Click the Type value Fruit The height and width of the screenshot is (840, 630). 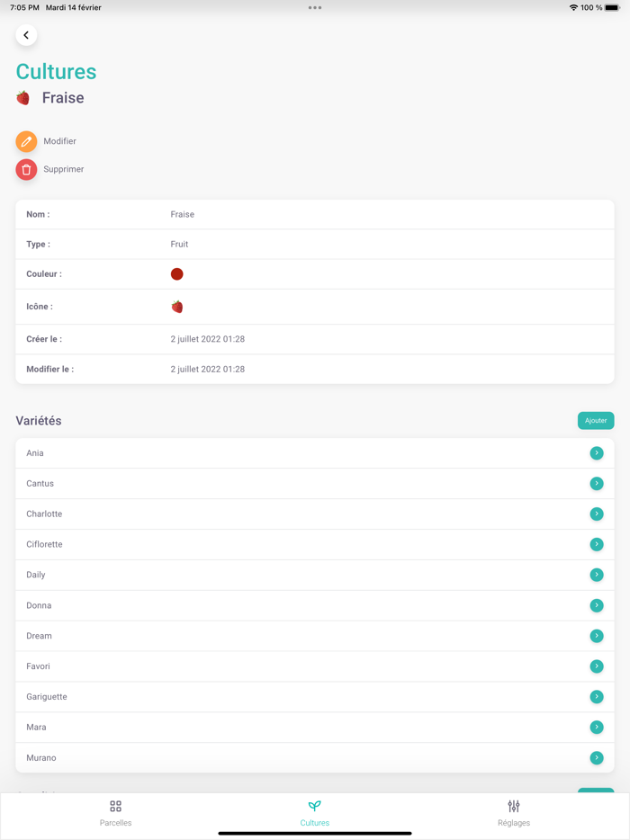tap(179, 245)
